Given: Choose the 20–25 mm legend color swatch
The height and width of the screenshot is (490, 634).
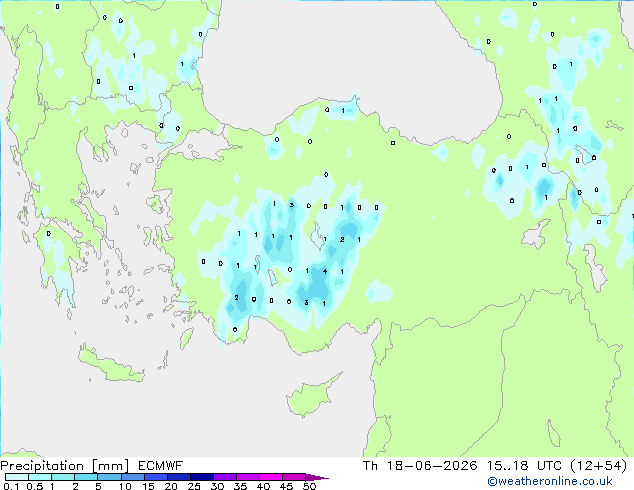Looking at the screenshot, I should (x=178, y=477).
